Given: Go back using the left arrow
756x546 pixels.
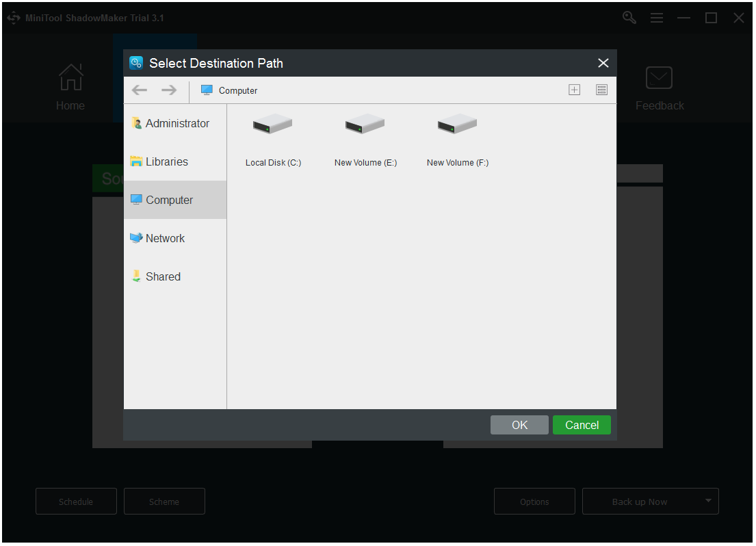Looking at the screenshot, I should tap(140, 90).
